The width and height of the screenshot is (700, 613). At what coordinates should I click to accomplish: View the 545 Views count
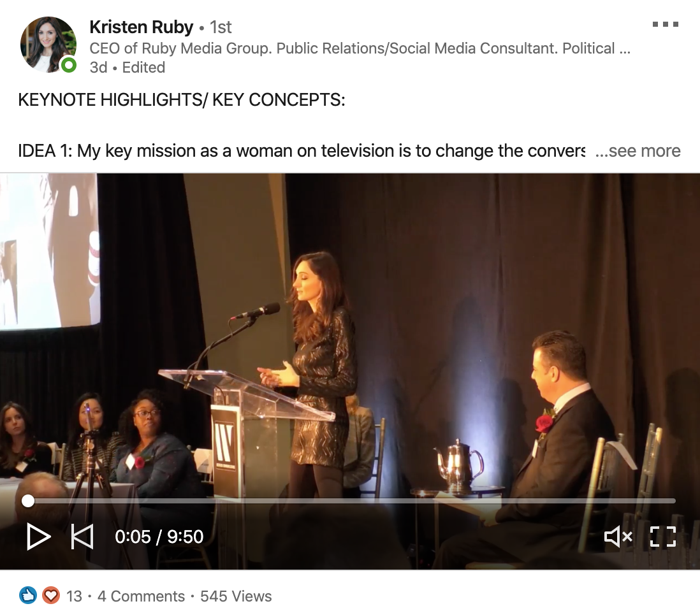click(x=236, y=596)
